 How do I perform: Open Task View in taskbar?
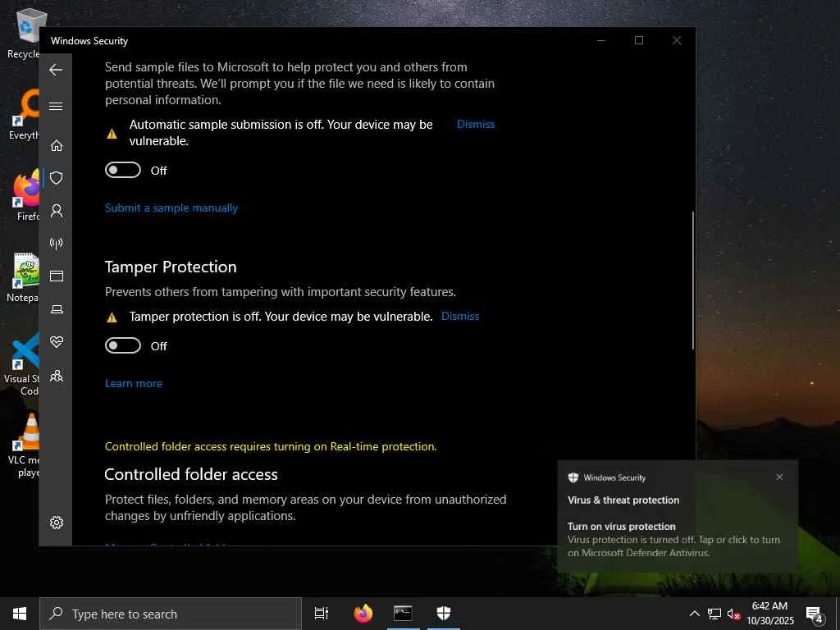[x=321, y=614]
